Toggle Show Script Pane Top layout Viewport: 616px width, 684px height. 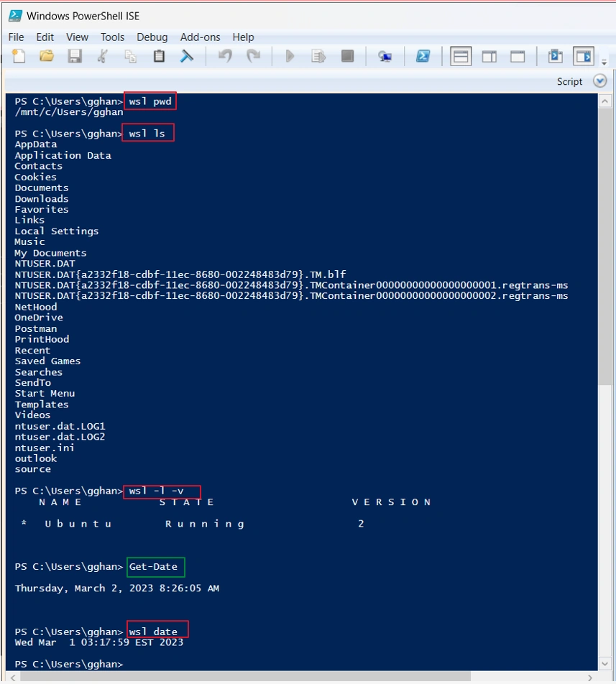pos(461,56)
